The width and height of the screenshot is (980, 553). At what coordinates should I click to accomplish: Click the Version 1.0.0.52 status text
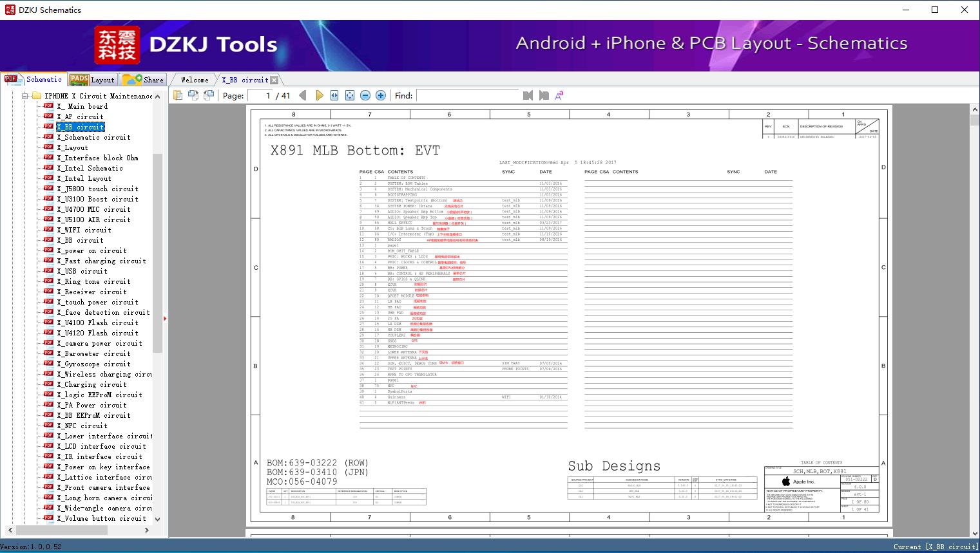click(x=32, y=547)
